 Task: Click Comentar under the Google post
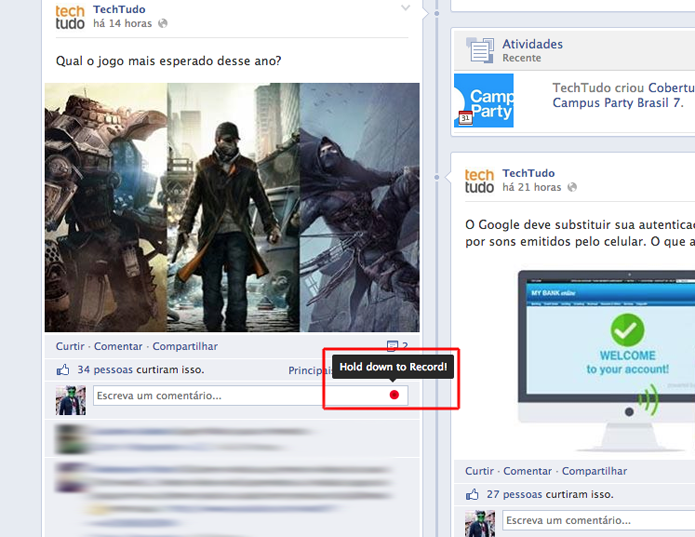pos(527,471)
